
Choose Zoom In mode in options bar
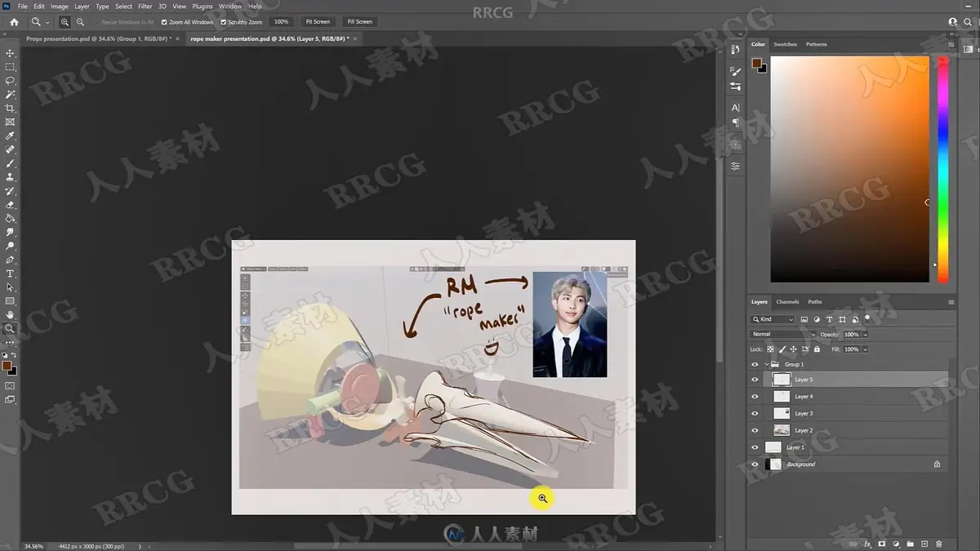click(x=65, y=22)
